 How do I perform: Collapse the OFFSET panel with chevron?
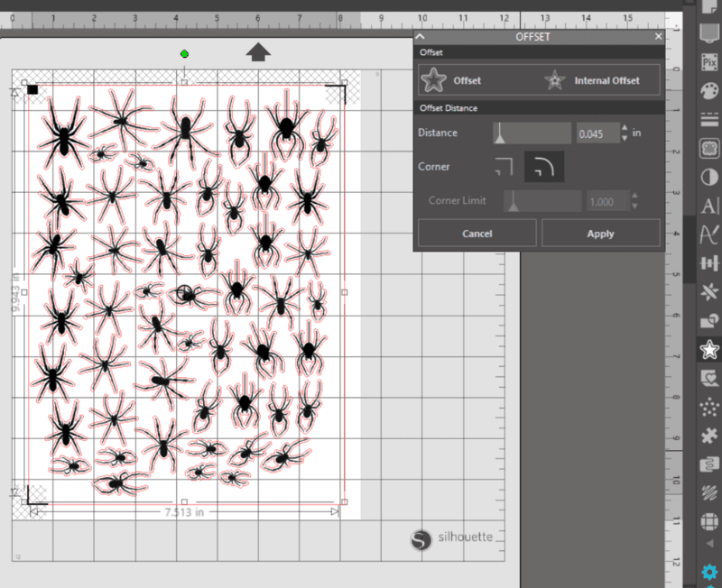(421, 36)
